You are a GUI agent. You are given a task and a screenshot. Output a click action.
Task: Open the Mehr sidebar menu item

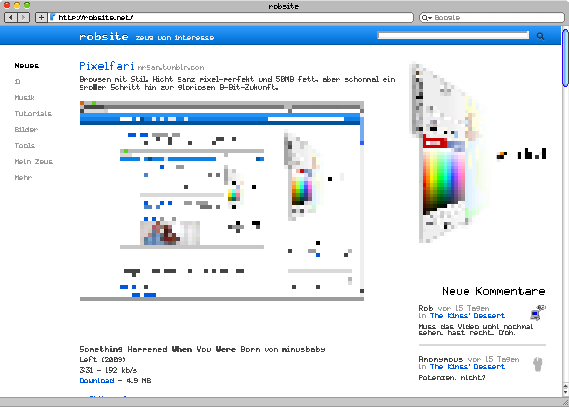[23, 177]
